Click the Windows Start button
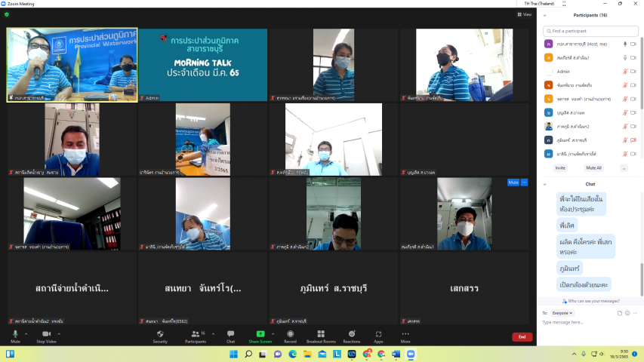Screen dimensions: 644x362 click(x=233, y=354)
